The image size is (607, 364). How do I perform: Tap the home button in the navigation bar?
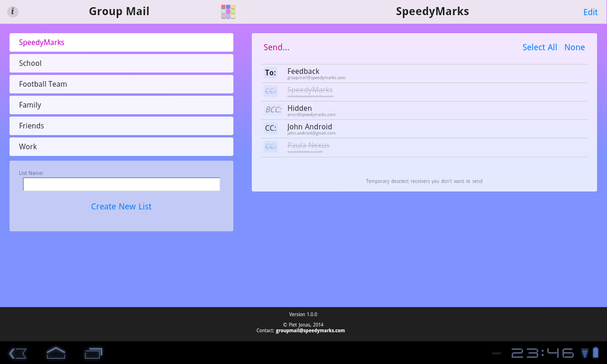click(55, 353)
